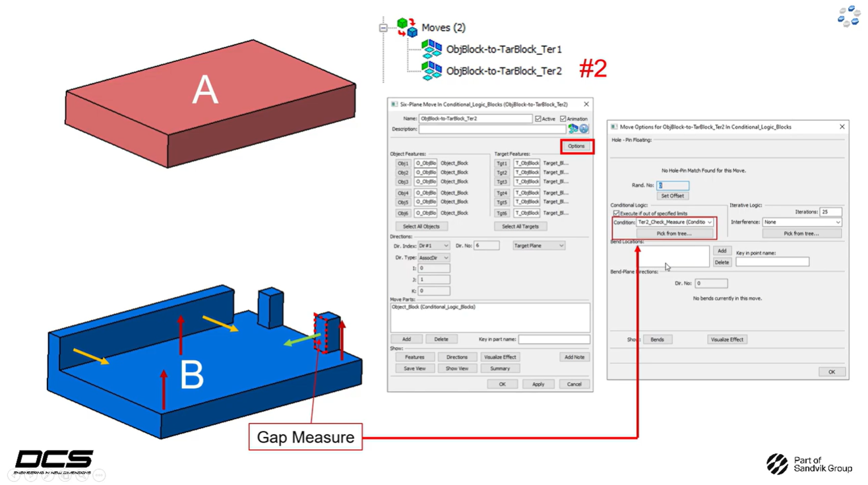The height and width of the screenshot is (485, 868).
Task: Click the ObjBlock-to-TarBlock_Ter1 move icon
Action: coord(431,49)
